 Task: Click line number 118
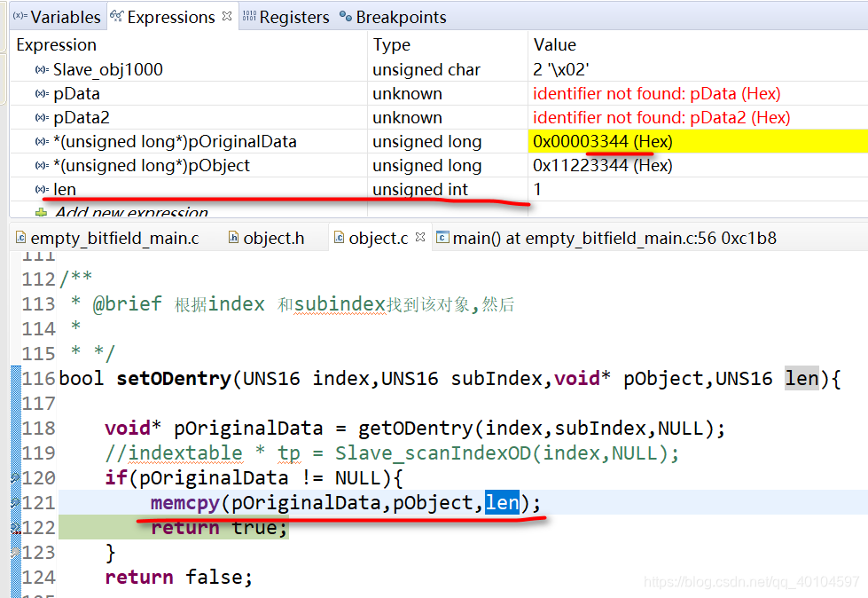point(39,429)
